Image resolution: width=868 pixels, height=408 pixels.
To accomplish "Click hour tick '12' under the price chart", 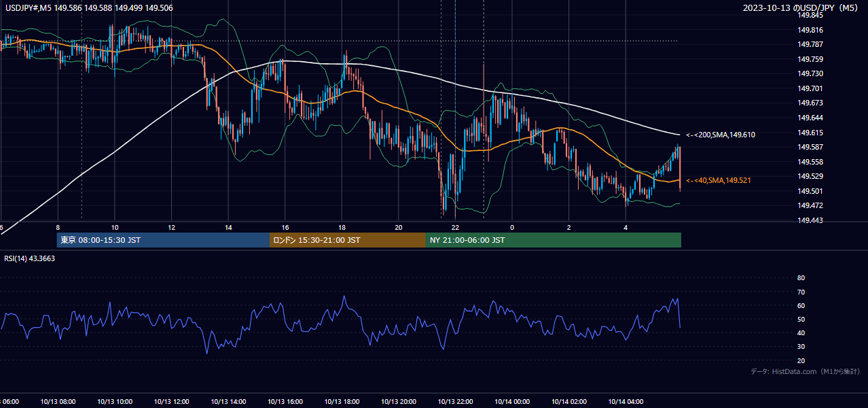I will [171, 227].
